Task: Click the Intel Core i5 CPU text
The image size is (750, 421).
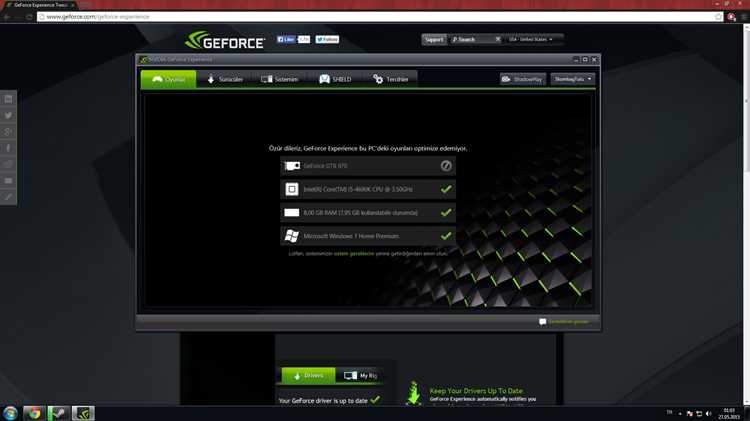Action: (x=358, y=189)
